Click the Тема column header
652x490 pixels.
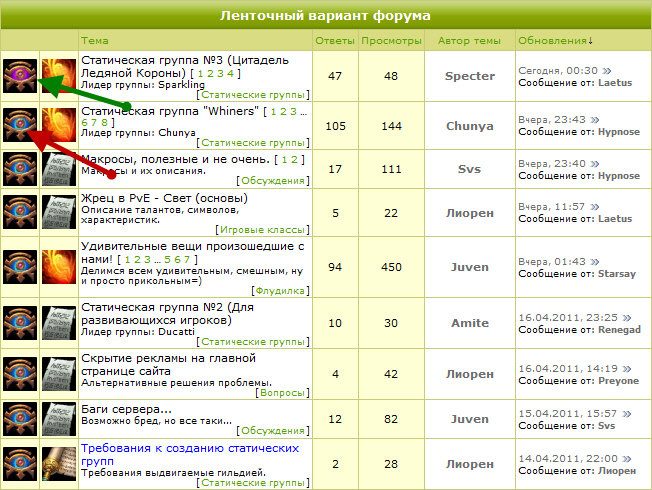(x=94, y=41)
